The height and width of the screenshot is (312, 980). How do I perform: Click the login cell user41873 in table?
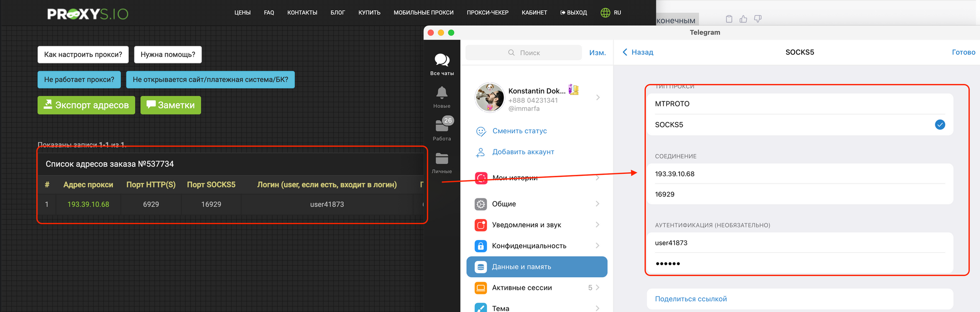coord(327,204)
